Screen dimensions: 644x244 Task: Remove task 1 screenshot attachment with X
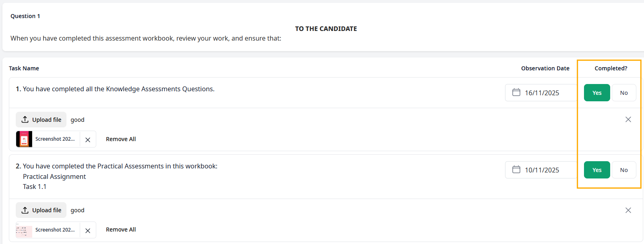click(88, 139)
